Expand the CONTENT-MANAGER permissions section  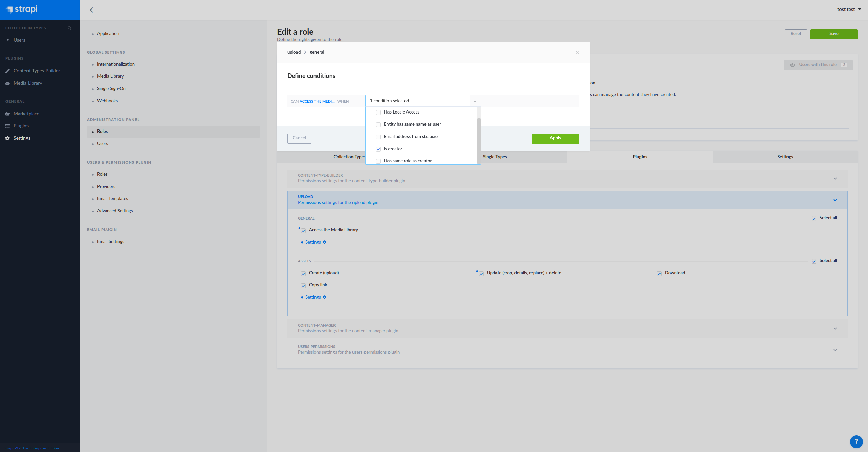coord(835,328)
